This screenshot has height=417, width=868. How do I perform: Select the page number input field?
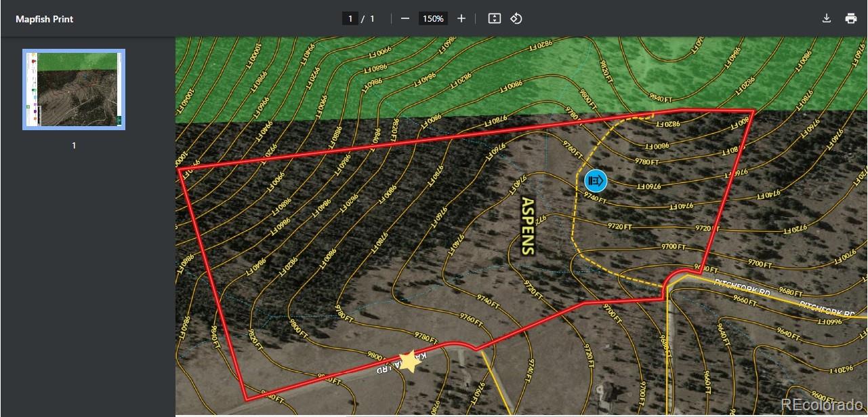(350, 19)
